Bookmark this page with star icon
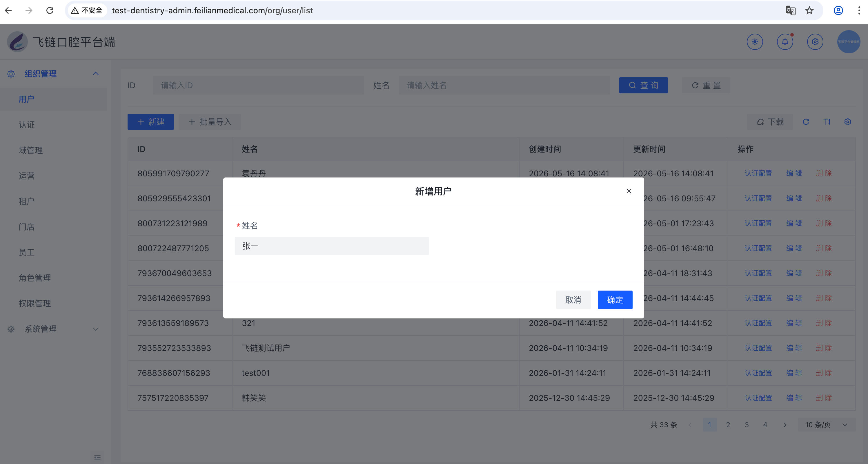The image size is (868, 464). coord(809,10)
